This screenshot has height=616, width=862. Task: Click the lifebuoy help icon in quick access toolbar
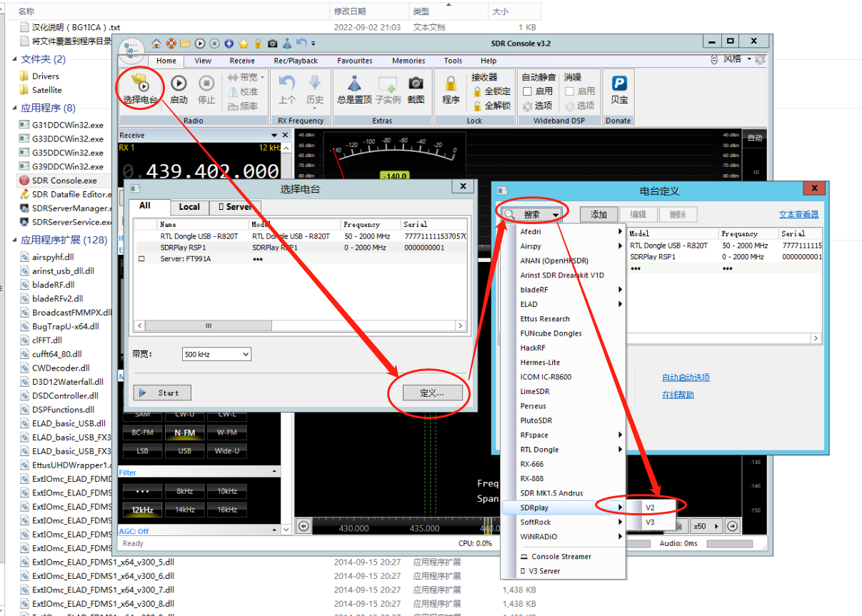(172, 44)
